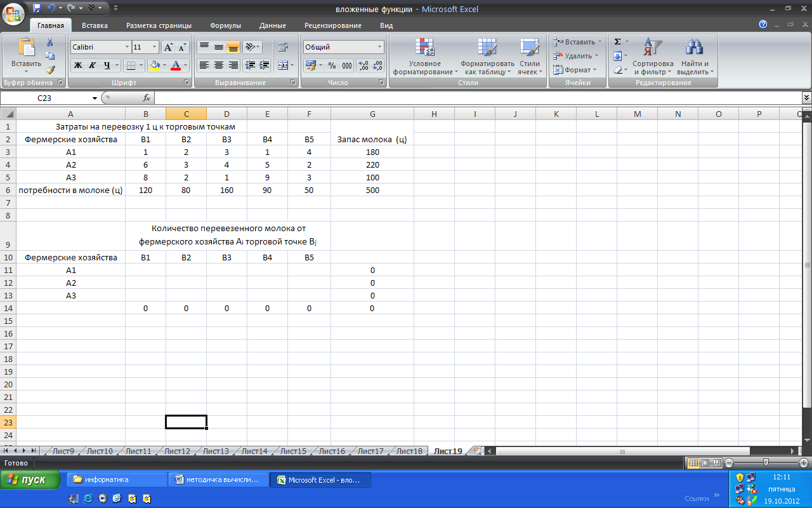This screenshot has height=508, width=812.
Task: Apply the red font color A
Action: coord(176,65)
